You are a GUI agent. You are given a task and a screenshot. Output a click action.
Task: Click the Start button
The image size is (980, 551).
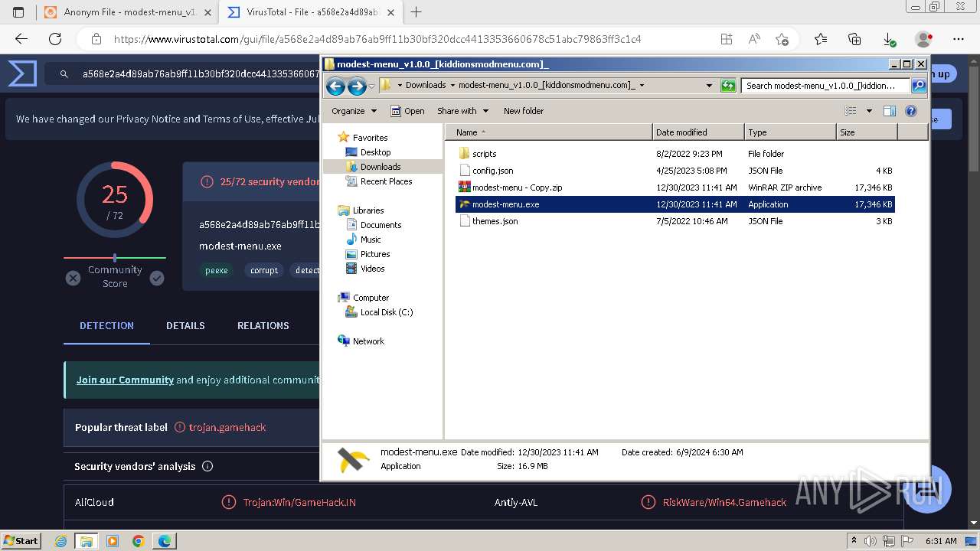(x=21, y=540)
